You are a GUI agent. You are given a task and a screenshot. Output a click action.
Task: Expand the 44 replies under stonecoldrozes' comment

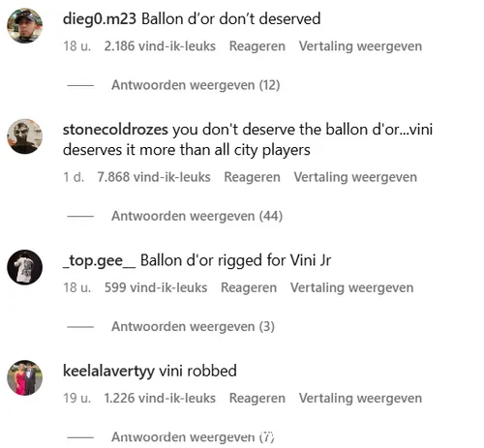(197, 216)
